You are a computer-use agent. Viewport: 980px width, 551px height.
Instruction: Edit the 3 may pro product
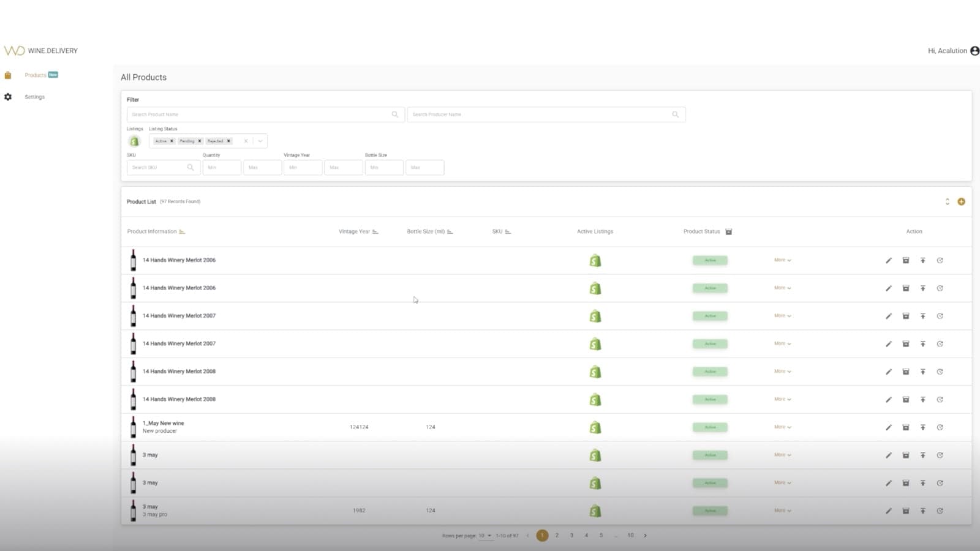point(889,511)
